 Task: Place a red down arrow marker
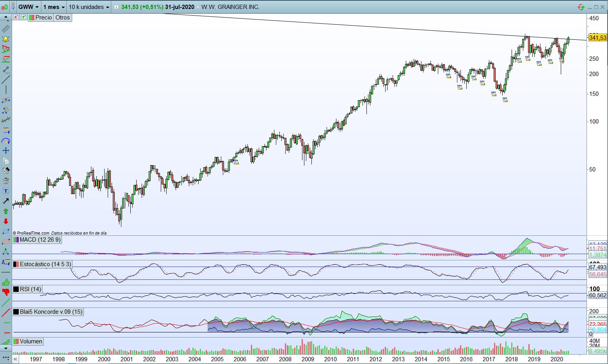coord(6,221)
